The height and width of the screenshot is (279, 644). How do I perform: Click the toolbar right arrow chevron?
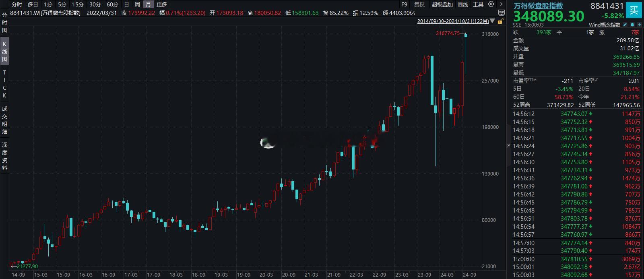click(502, 4)
